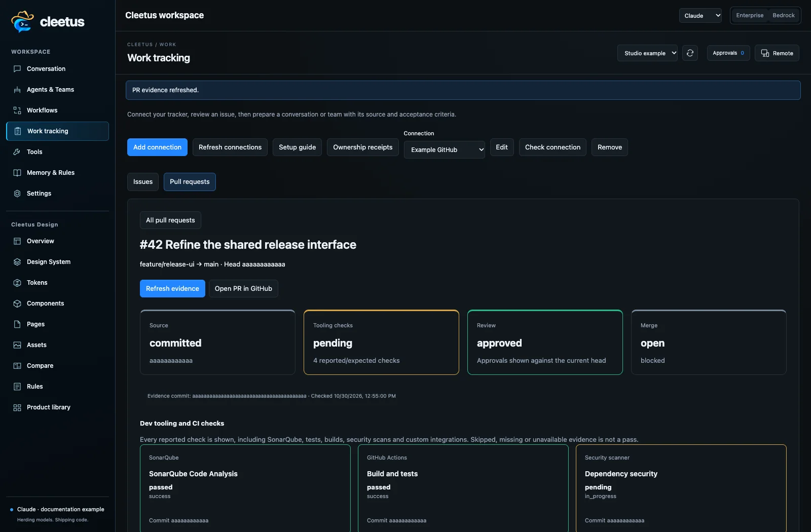Viewport: 811px width, 532px height.
Task: Click the Components box icon
Action: coord(17,303)
